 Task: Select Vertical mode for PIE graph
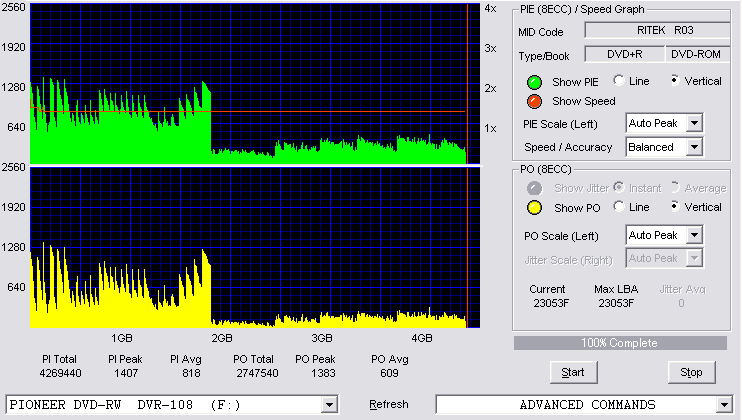pos(675,80)
